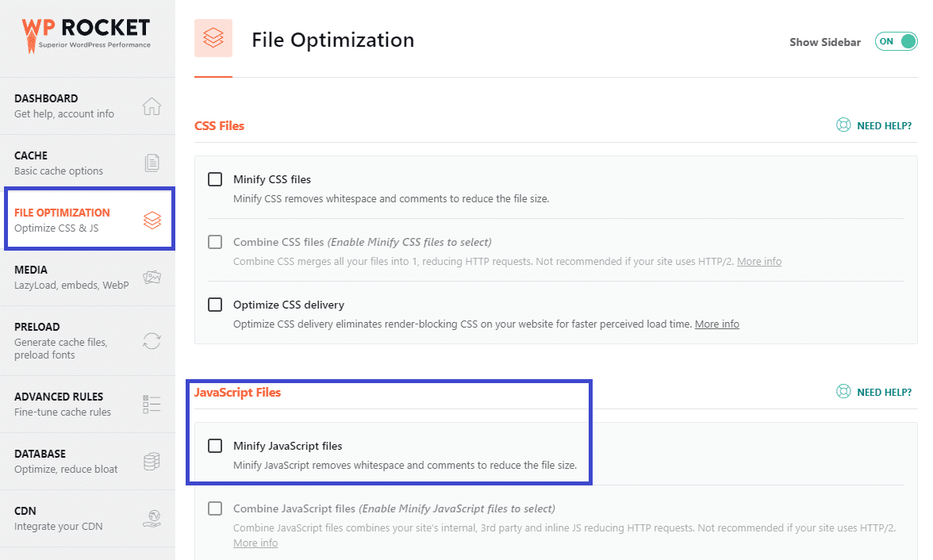Click the grayed Combine JavaScript files checkbox
This screenshot has height=560, width=933.
tap(214, 508)
